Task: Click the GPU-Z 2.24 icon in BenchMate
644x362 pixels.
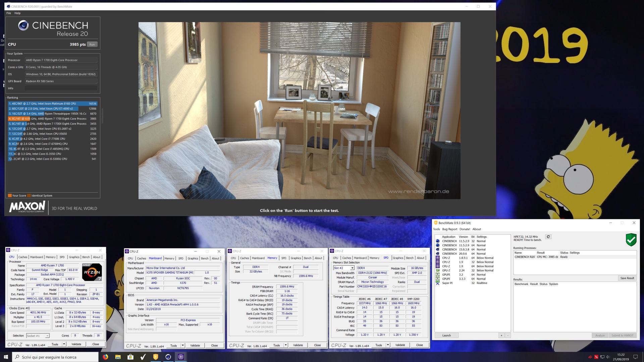Action: coord(437,270)
